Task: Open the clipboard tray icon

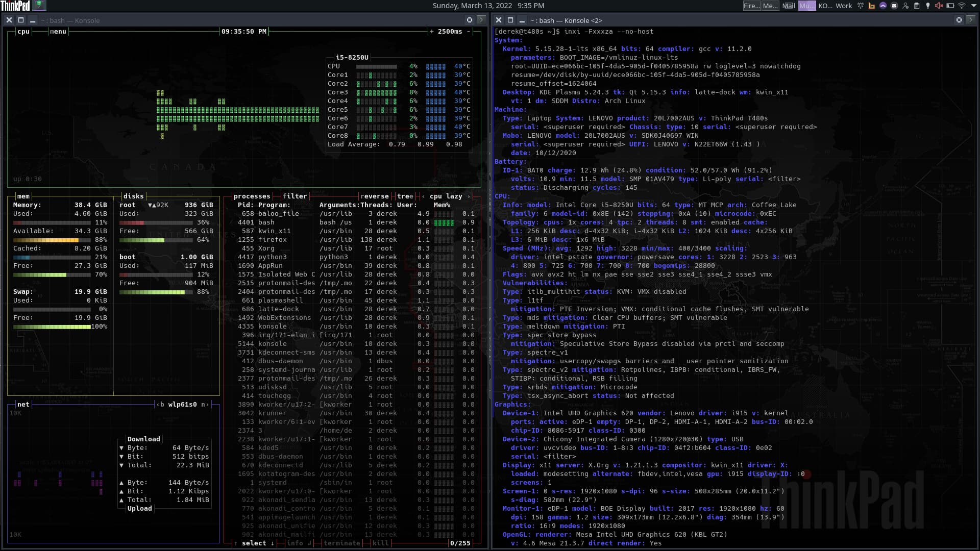Action: 917,6
